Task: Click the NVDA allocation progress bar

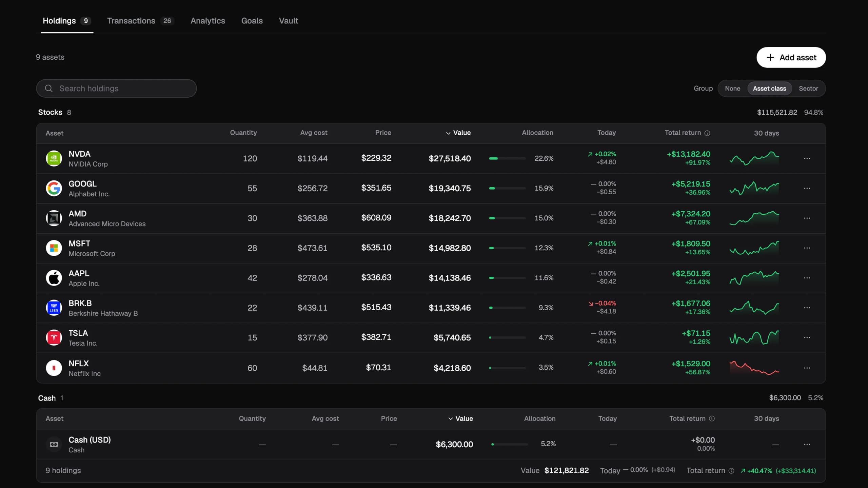Action: click(507, 158)
